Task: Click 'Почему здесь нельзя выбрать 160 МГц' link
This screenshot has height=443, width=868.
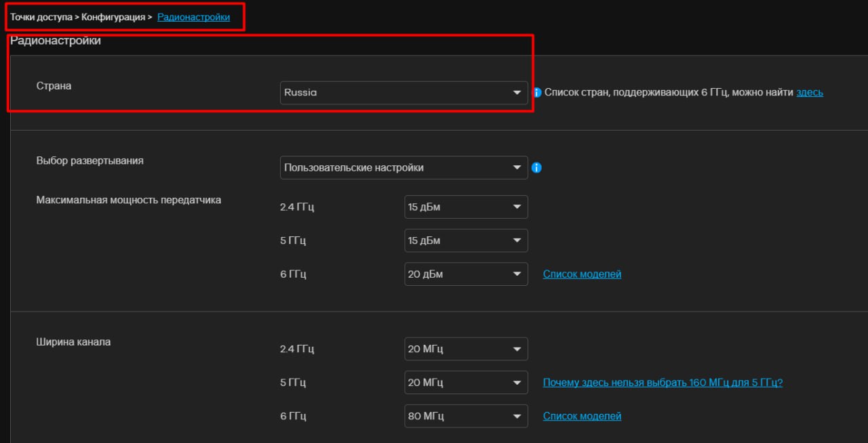Action: [x=663, y=383]
